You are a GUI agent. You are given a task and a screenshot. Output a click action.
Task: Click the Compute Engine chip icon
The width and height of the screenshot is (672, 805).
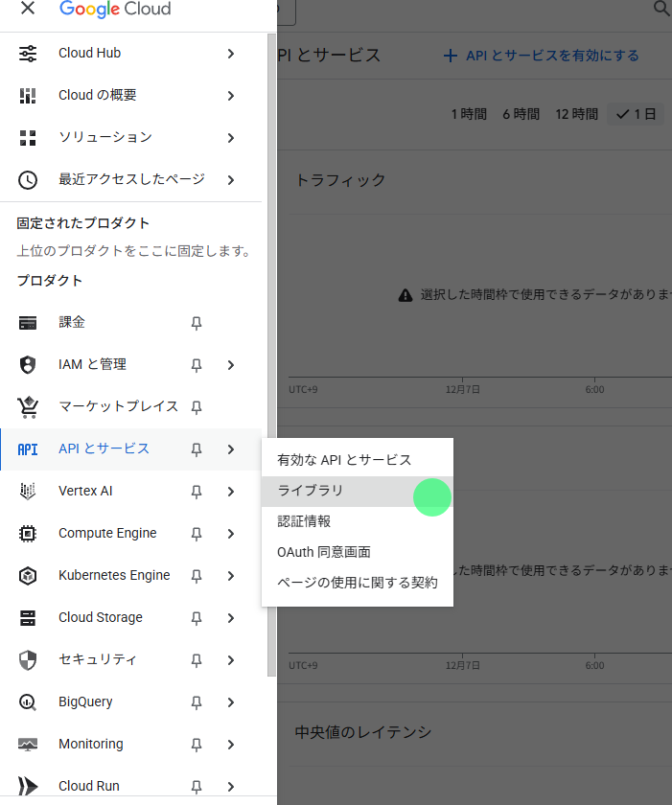coord(28,534)
